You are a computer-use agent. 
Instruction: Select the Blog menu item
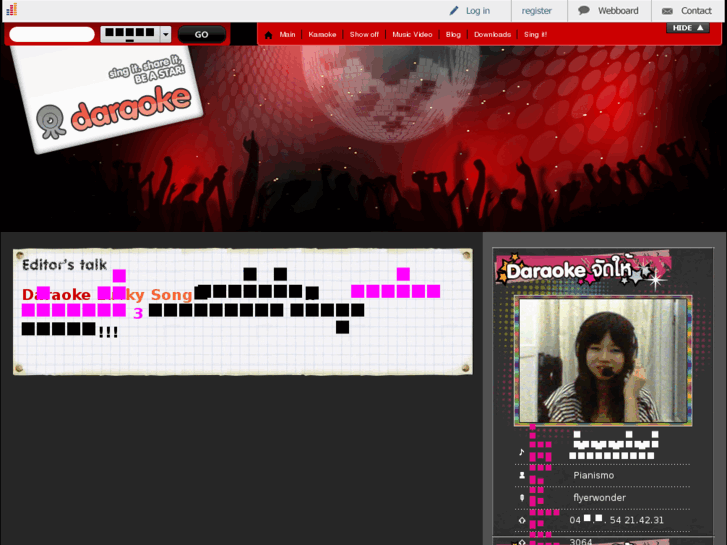pyautogui.click(x=453, y=34)
